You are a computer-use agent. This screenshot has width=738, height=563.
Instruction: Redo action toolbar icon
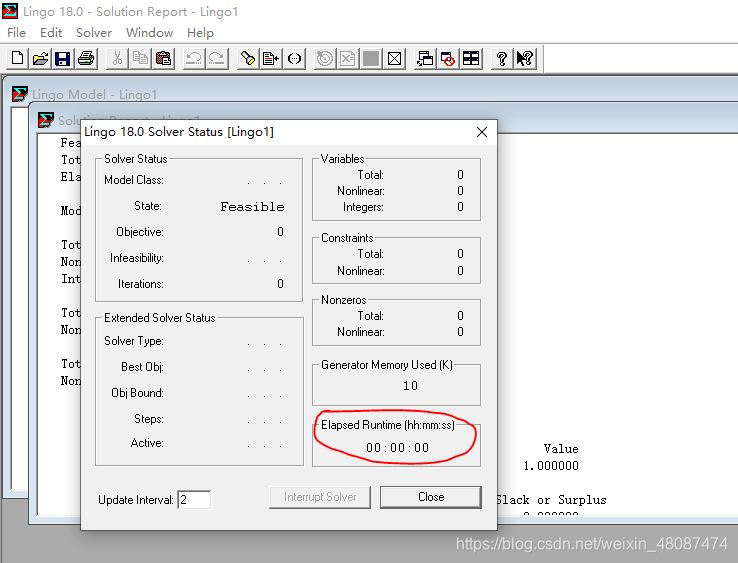217,58
